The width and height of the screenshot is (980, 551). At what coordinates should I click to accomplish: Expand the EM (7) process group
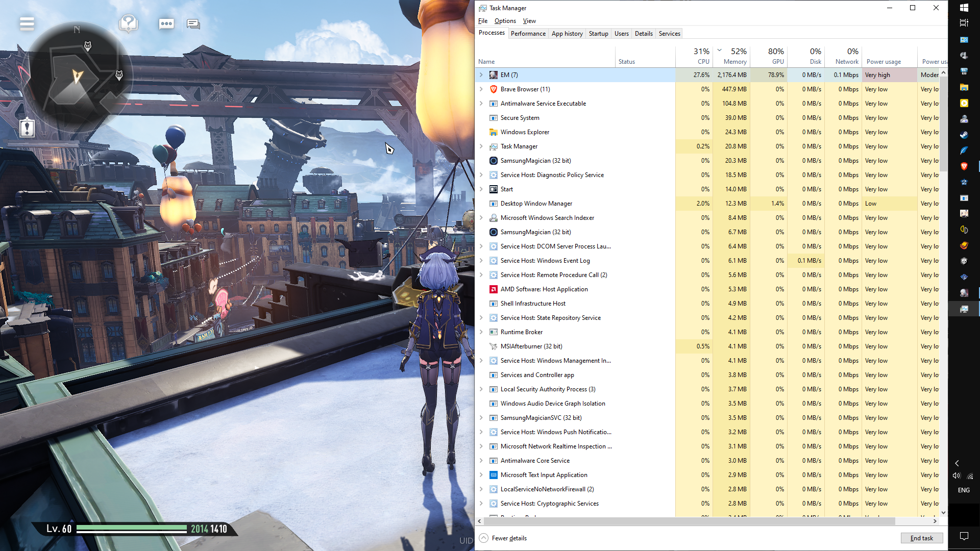coord(481,75)
